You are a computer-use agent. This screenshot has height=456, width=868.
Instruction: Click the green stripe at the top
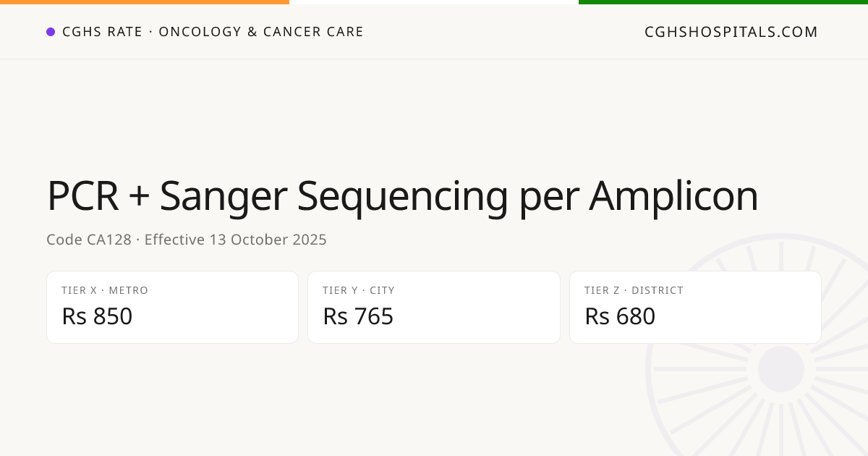point(723,2)
